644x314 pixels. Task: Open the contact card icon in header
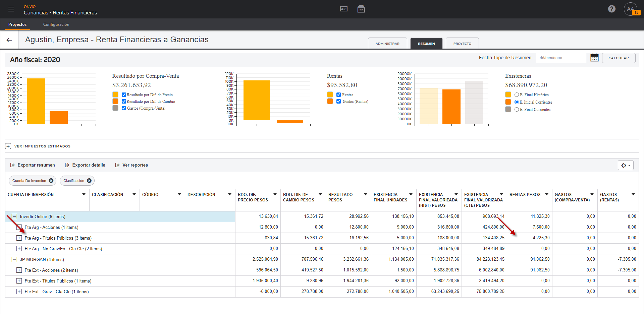(x=344, y=9)
